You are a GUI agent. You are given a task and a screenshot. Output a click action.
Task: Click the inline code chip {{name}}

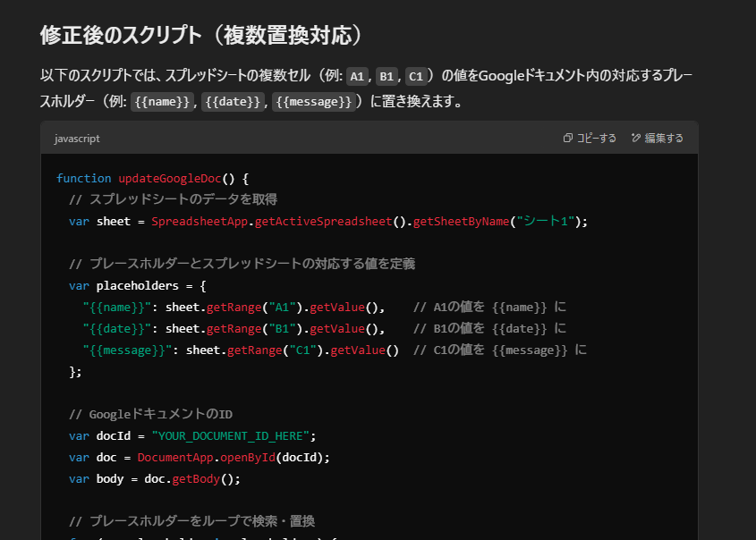(162, 102)
